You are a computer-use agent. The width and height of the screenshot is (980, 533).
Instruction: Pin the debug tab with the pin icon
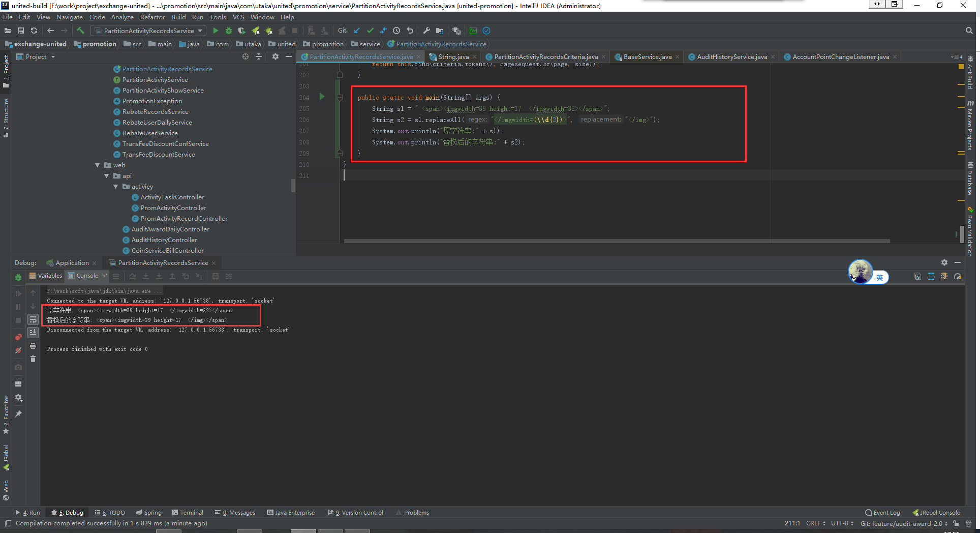[18, 414]
